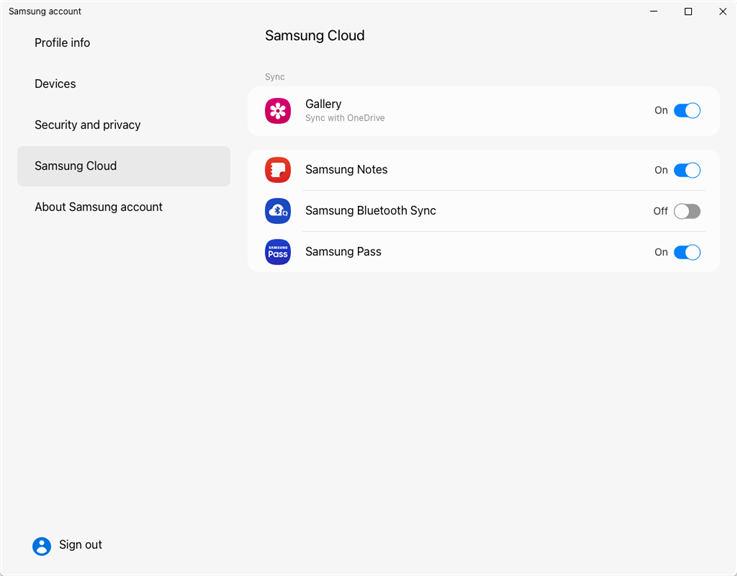Screen dimensions: 737x576
Task: Minimize the Samsung account window
Action: coord(653,11)
